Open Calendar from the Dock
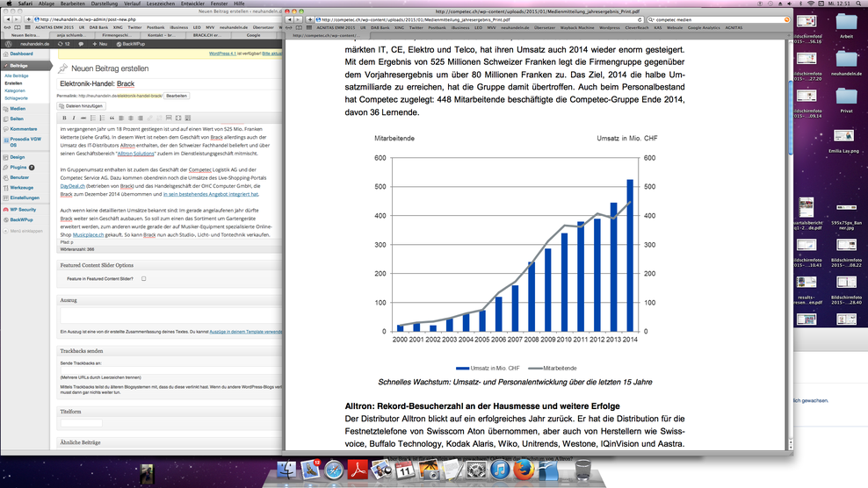The width and height of the screenshot is (868, 488). coord(405,470)
